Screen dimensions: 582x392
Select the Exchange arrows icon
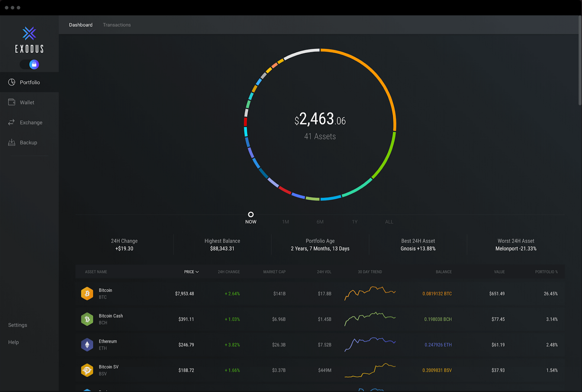(12, 122)
